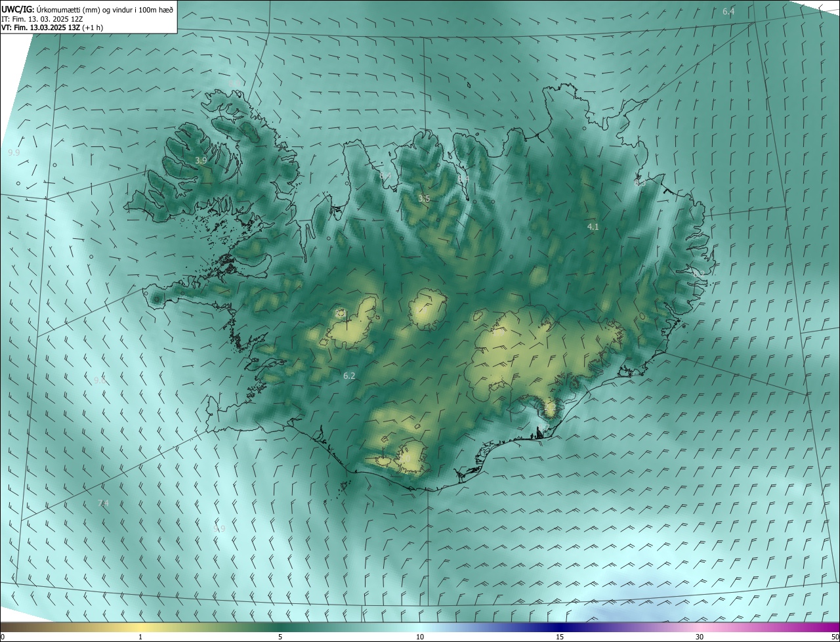Click the 'VT: Fim. 13.03.2025 13Z (+1 h)' line
The height and width of the screenshot is (642, 840).
pos(52,28)
